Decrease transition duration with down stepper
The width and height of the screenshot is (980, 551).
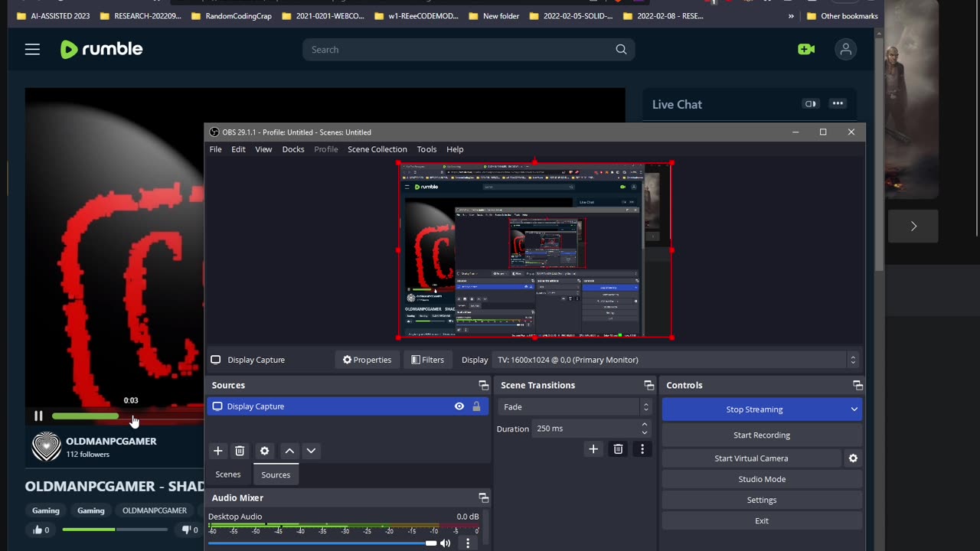645,433
